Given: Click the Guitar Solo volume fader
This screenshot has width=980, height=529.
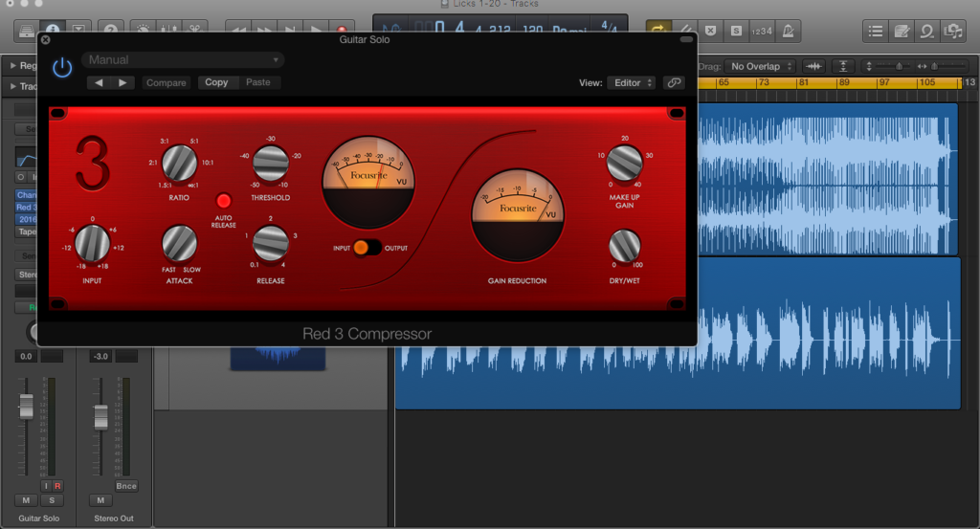Looking at the screenshot, I should 26,407.
